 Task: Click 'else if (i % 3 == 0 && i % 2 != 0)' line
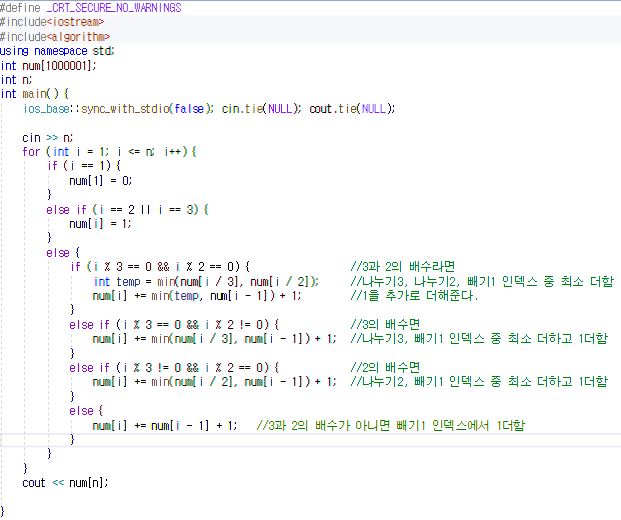tap(174, 325)
